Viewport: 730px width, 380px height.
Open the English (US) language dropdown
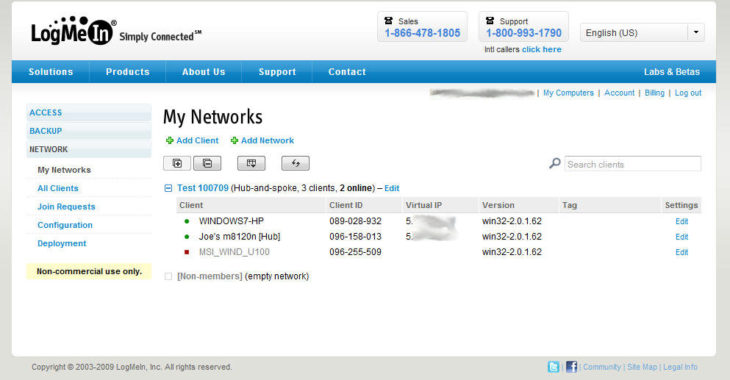642,33
